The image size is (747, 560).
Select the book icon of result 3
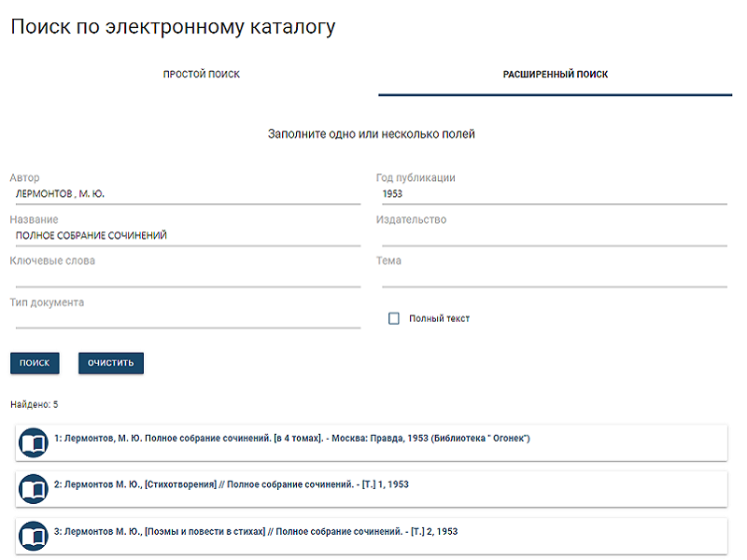34,536
